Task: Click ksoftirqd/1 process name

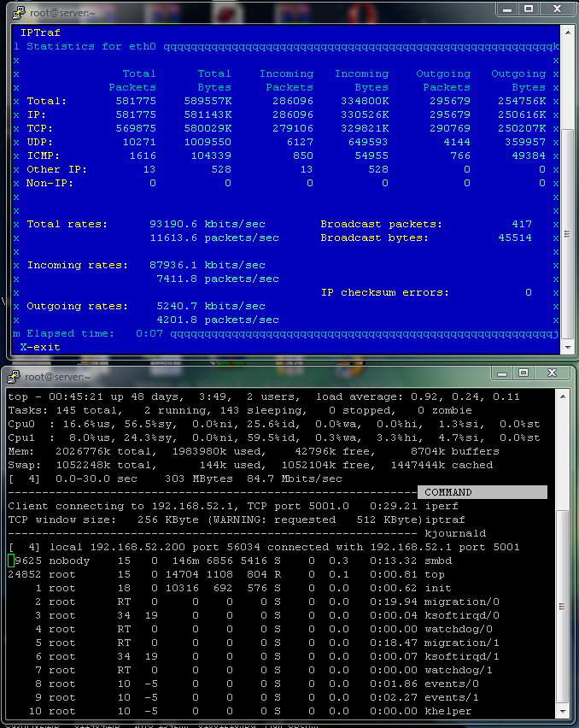Action: [x=462, y=656]
